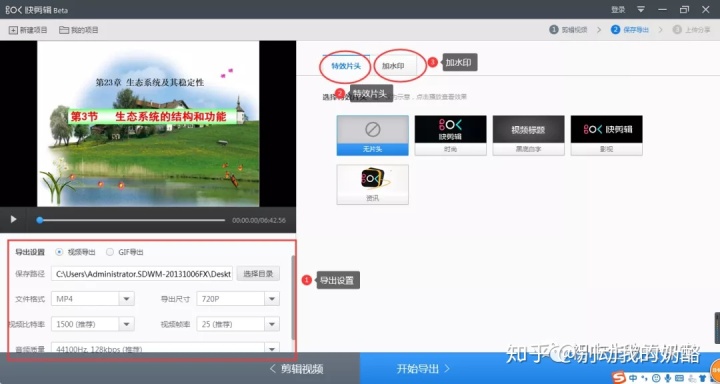Select 资讯 intro thumbnail

coord(372,184)
